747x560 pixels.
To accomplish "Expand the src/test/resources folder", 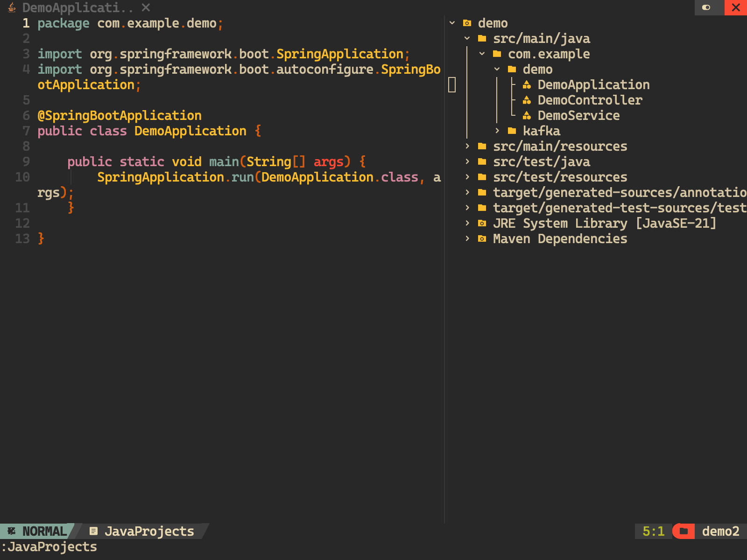I will pos(467,177).
